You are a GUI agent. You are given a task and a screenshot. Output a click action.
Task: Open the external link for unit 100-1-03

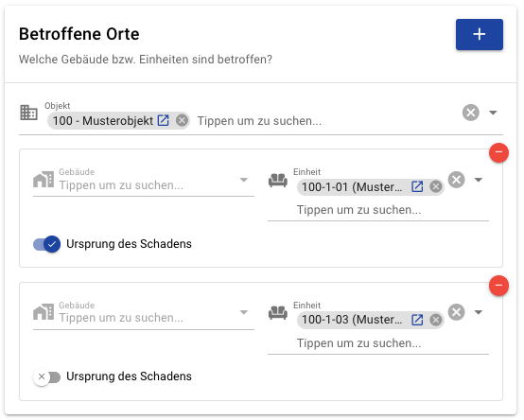pos(417,320)
